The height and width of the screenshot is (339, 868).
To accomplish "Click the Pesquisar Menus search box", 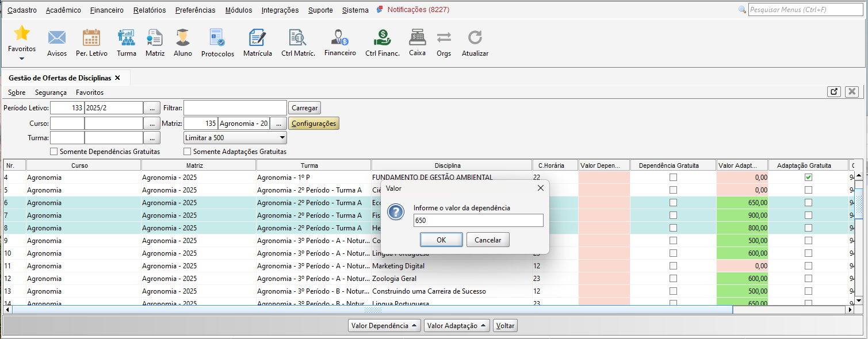I will 806,10.
